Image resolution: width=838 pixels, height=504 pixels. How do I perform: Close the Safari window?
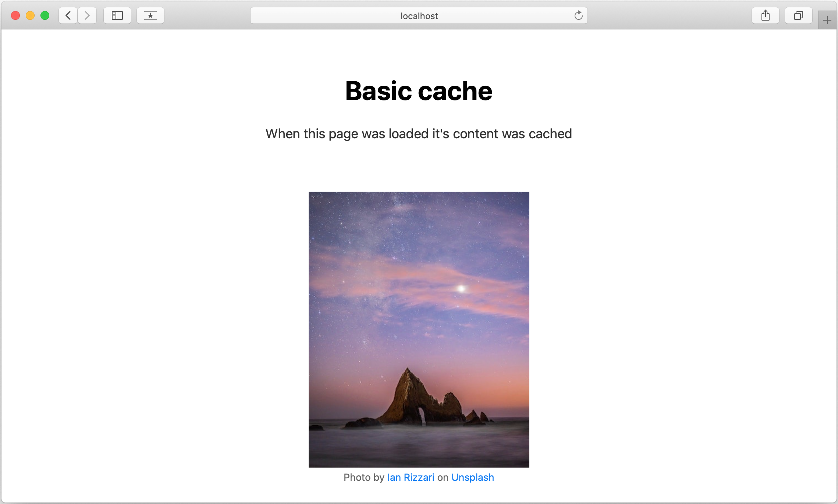tap(15, 15)
